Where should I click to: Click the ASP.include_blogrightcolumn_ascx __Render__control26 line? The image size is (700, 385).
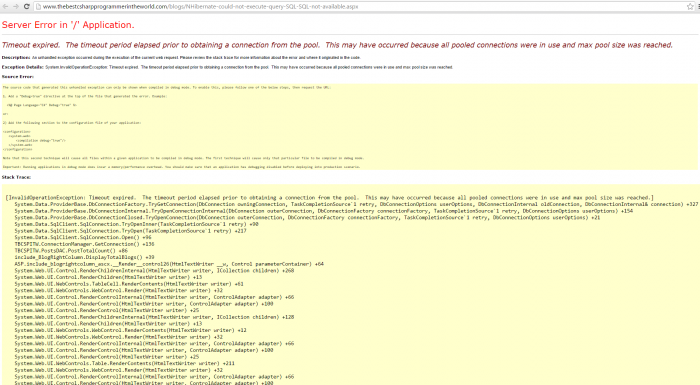[169, 264]
